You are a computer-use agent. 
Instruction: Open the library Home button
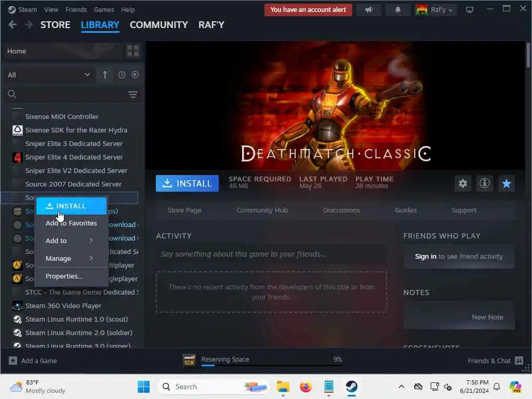coord(63,51)
